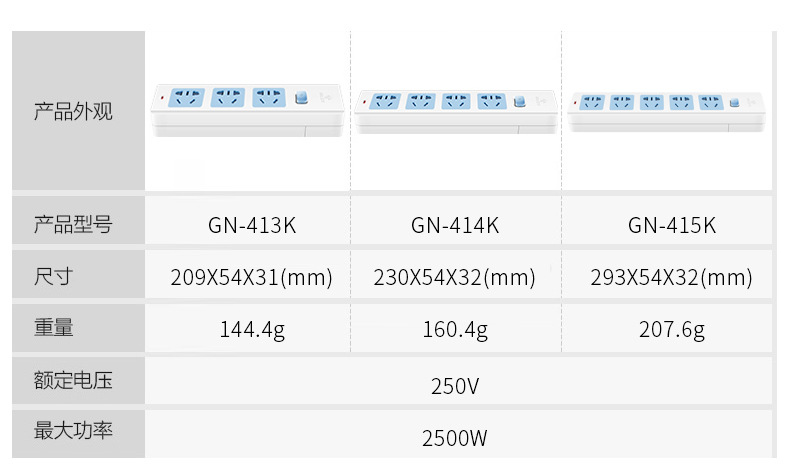This screenshot has height=472, width=790.
Task: Click the GN-414K power strip image
Action: 456,110
